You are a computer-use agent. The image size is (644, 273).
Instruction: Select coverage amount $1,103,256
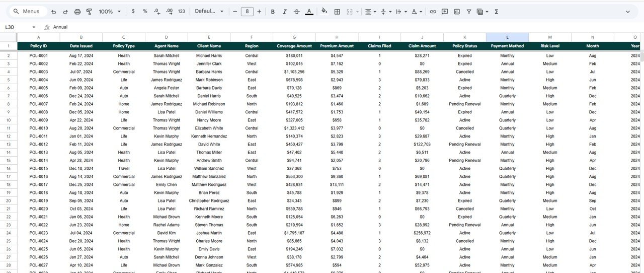coord(294,72)
